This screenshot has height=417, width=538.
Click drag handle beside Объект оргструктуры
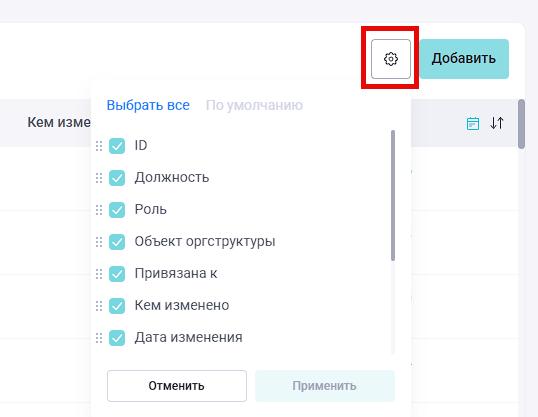click(x=99, y=242)
